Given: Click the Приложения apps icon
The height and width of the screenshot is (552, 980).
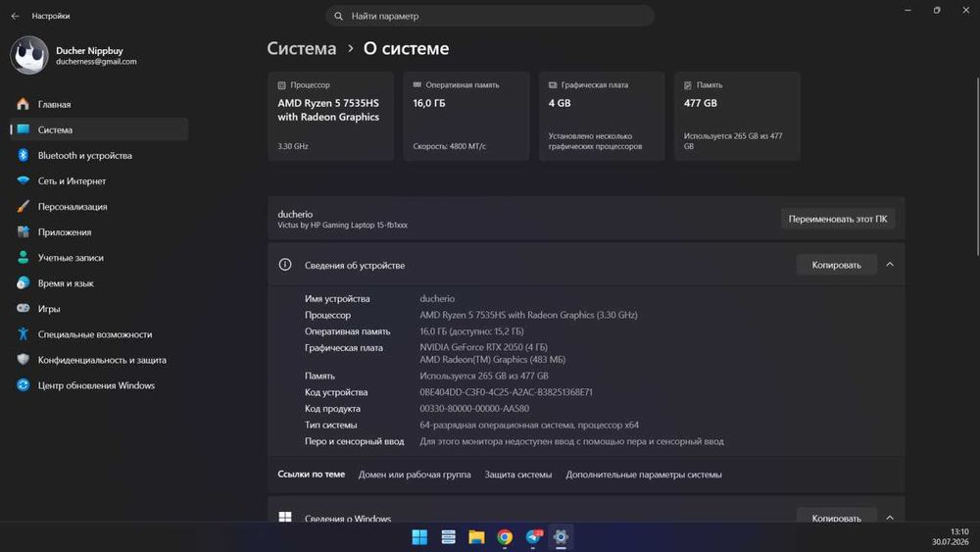Looking at the screenshot, I should (24, 232).
